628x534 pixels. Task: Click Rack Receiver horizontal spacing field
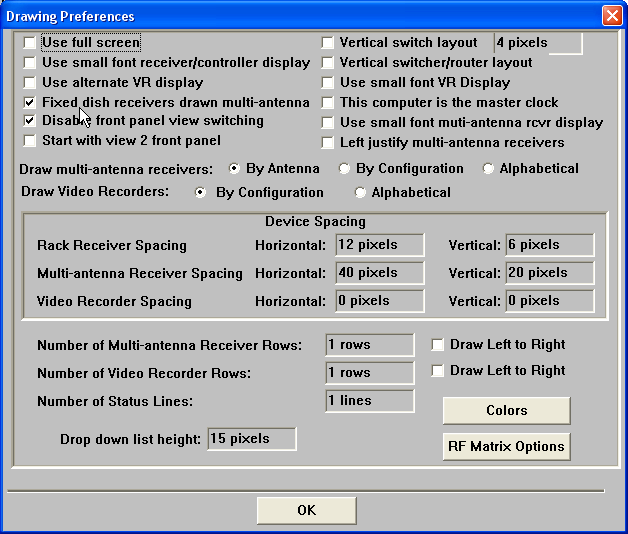point(374,245)
